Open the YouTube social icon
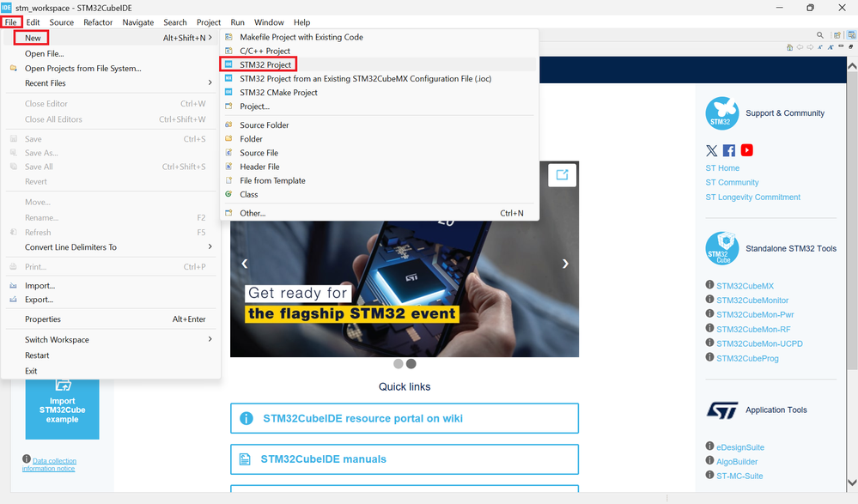Screen dimensions: 858x504 pyautogui.click(x=747, y=150)
